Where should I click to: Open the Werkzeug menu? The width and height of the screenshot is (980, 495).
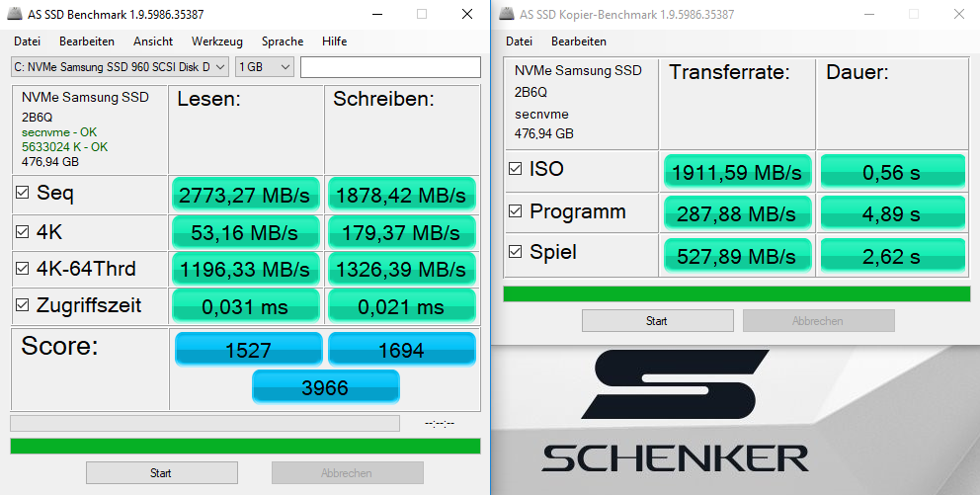pos(217,41)
